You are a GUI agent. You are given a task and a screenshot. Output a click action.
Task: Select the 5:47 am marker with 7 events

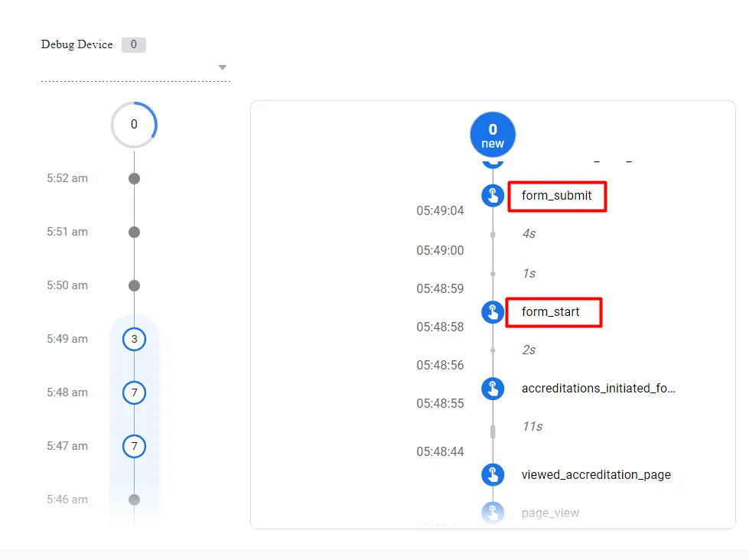pos(134,446)
